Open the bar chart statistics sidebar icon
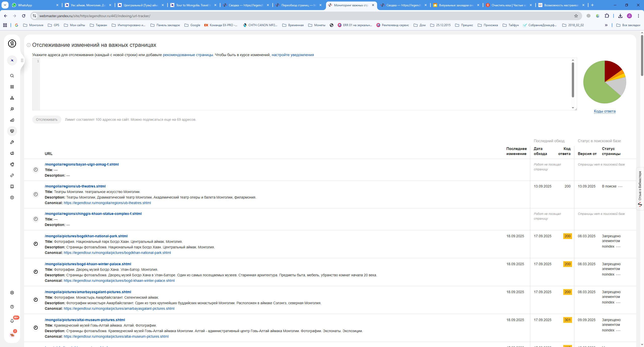The height and width of the screenshot is (347, 644). click(x=12, y=120)
